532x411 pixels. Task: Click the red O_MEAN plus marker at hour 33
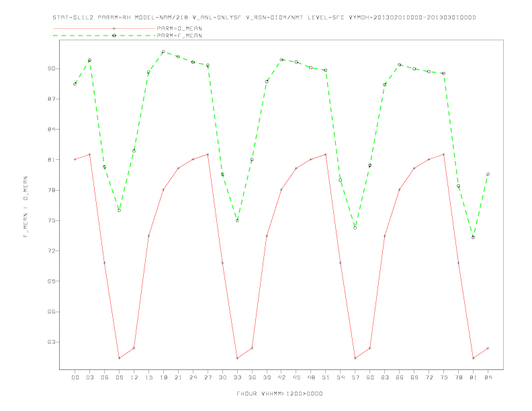point(238,358)
